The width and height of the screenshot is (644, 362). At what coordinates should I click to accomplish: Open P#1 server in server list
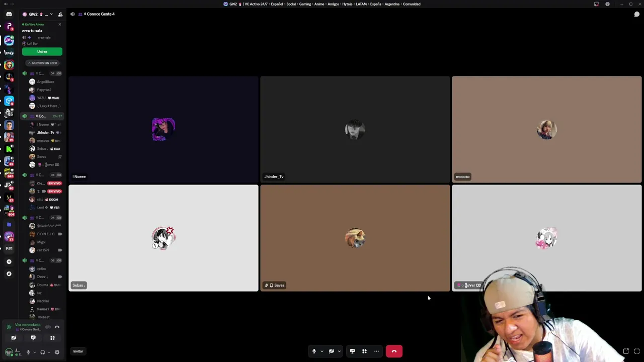pyautogui.click(x=9, y=248)
